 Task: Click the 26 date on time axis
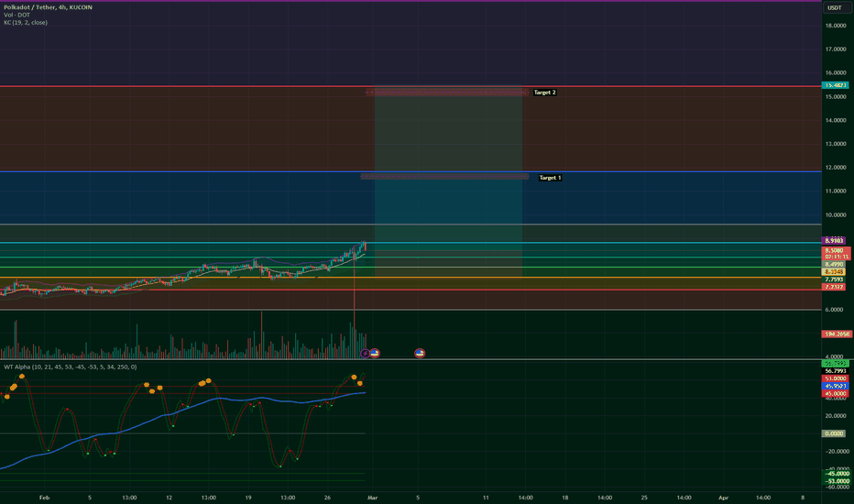click(327, 498)
